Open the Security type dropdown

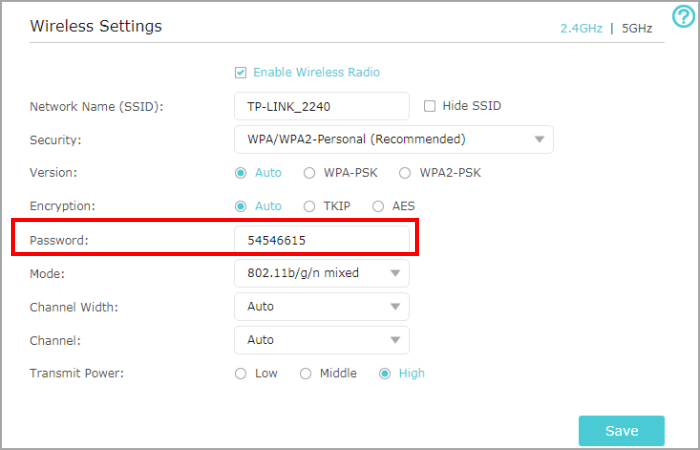(393, 139)
